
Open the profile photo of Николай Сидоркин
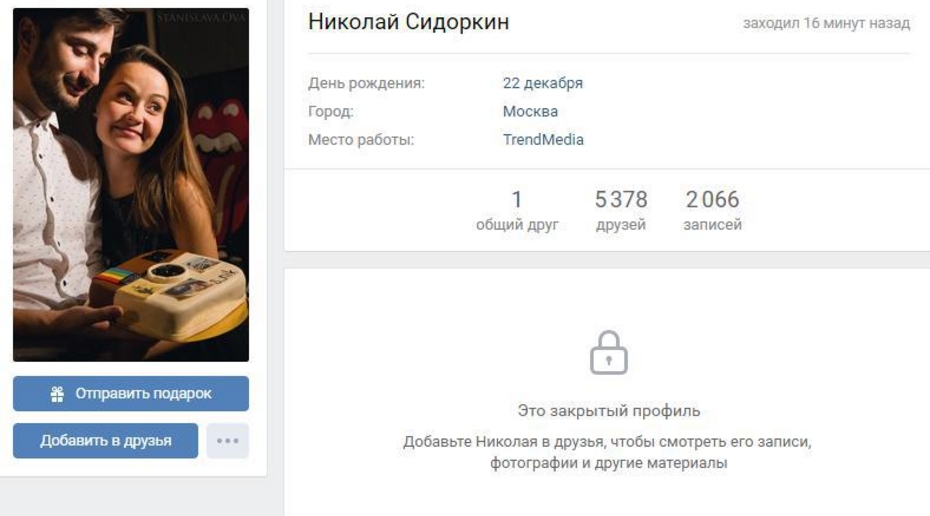tap(131, 184)
